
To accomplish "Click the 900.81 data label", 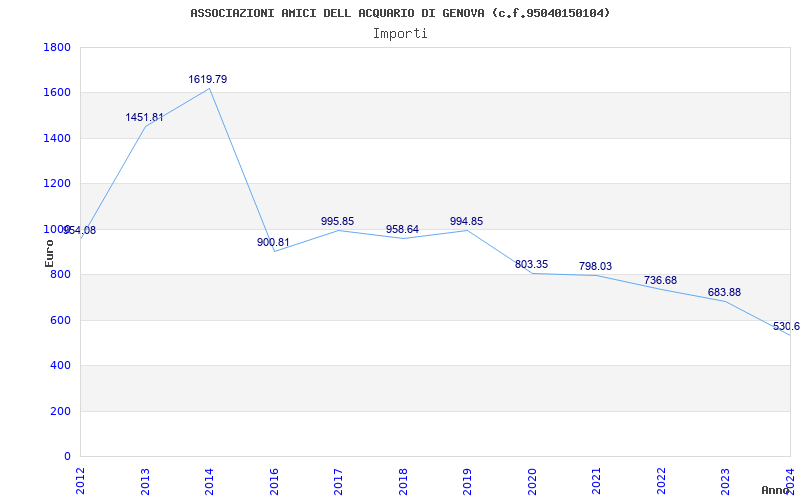I will (273, 243).
